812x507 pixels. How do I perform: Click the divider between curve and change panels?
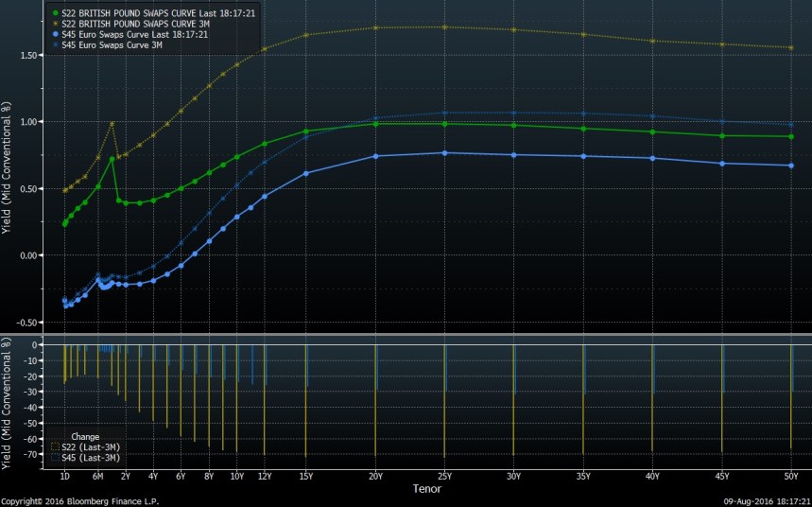point(406,334)
